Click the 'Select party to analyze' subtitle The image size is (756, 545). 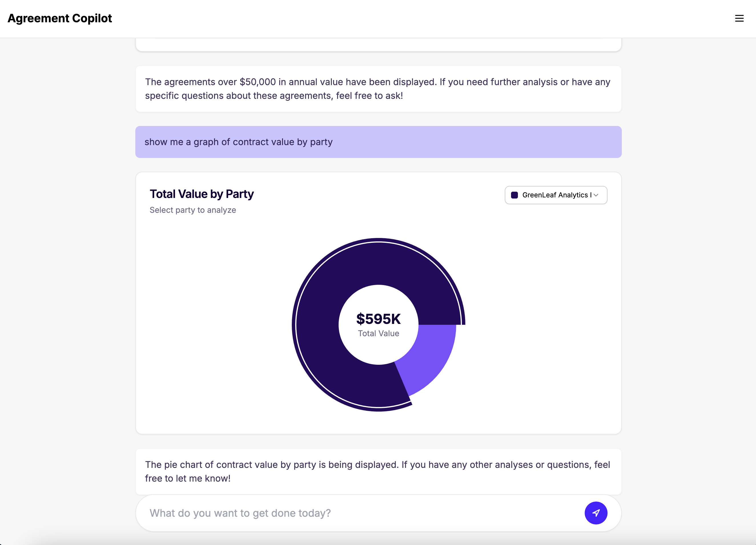point(193,210)
